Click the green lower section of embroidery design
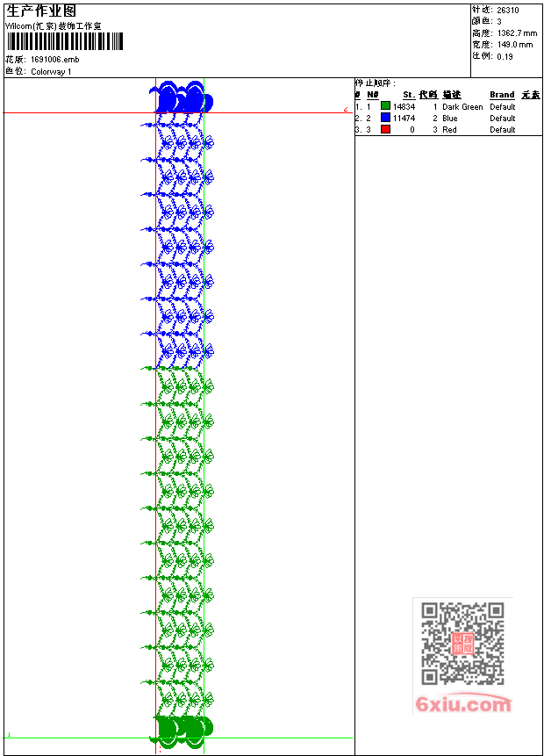Viewport: 544px width, 756px height. click(x=179, y=557)
